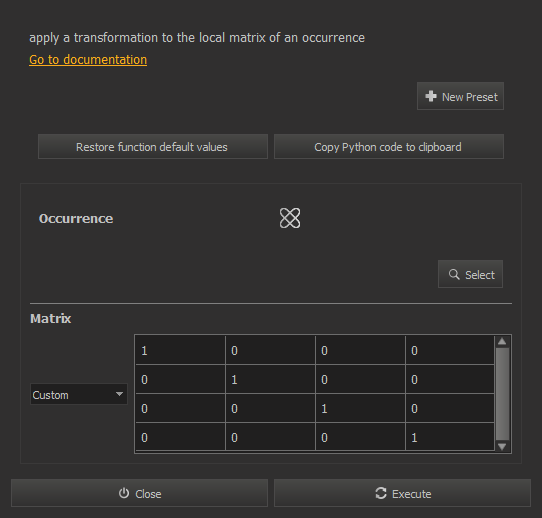542x518 pixels.
Task: Select matrix cell row four column four
Action: 450,437
